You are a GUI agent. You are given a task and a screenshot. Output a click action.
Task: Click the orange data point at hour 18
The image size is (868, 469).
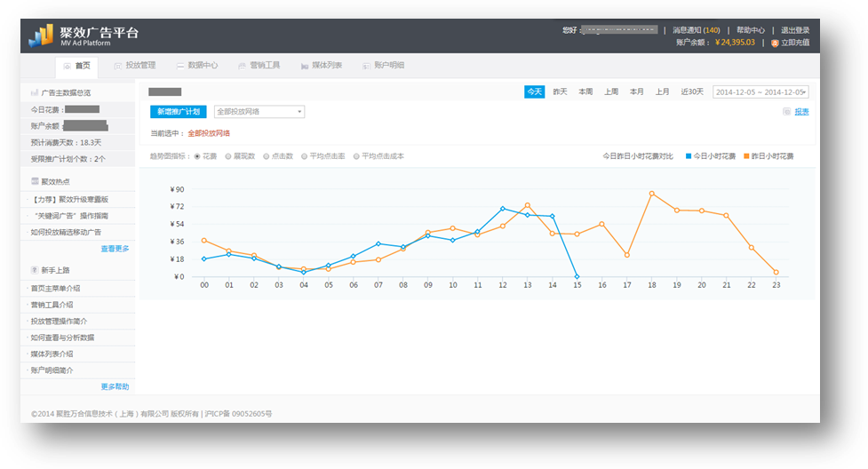[x=652, y=194]
